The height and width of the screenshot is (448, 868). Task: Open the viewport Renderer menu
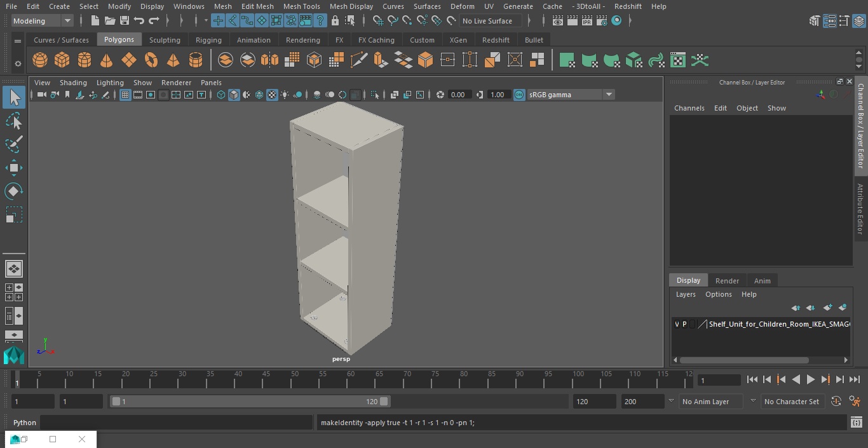pos(176,83)
